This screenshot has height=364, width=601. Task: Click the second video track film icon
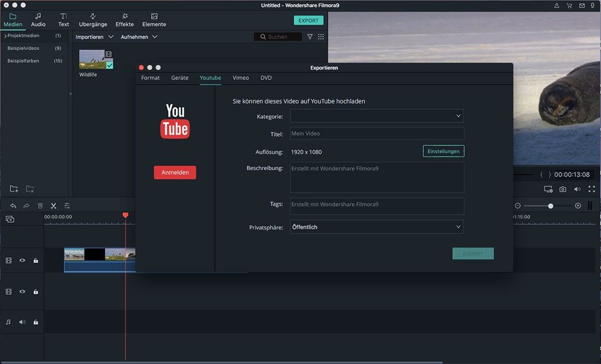point(9,291)
